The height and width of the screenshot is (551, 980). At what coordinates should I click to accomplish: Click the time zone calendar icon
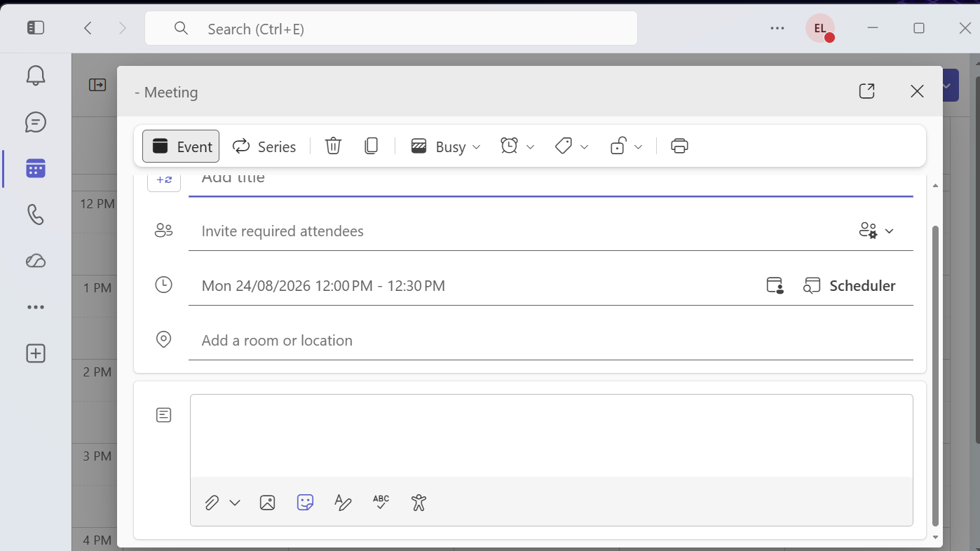[x=775, y=285]
